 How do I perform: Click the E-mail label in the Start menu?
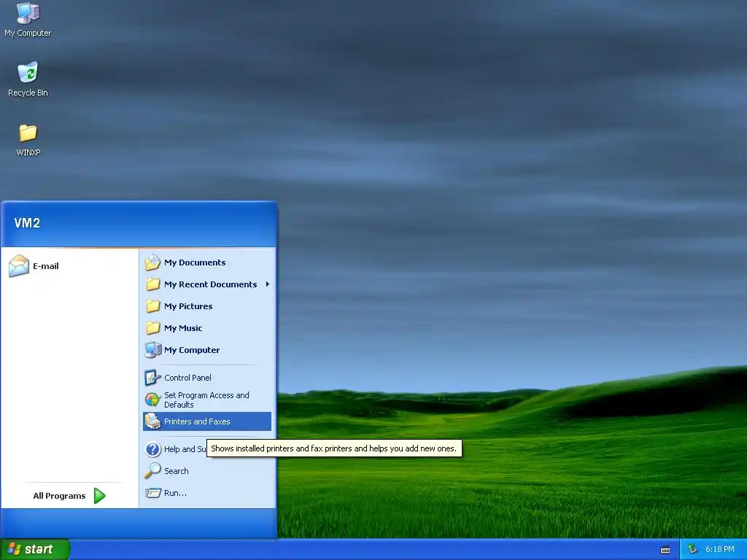point(46,265)
